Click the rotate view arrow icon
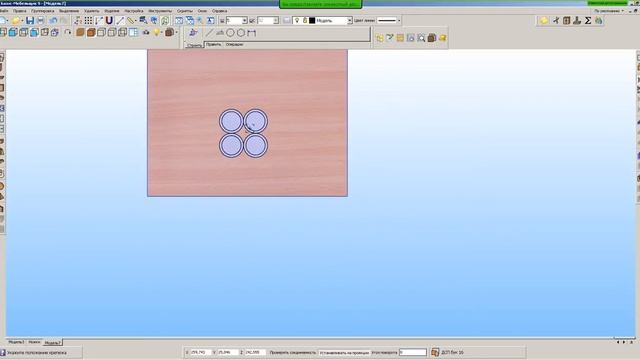 pyautogui.click(x=68, y=32)
